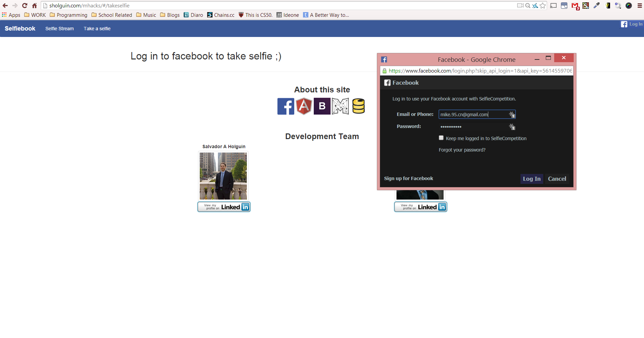The height and width of the screenshot is (338, 644).
Task: Open the A Better Way to... bookmark
Action: [x=326, y=15]
